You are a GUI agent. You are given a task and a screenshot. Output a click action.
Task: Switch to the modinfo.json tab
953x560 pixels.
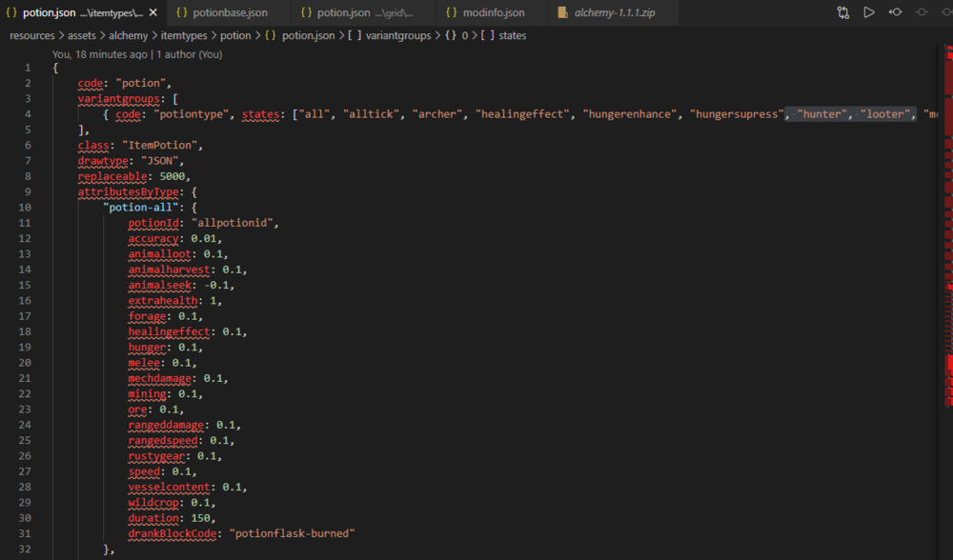pyautogui.click(x=495, y=13)
